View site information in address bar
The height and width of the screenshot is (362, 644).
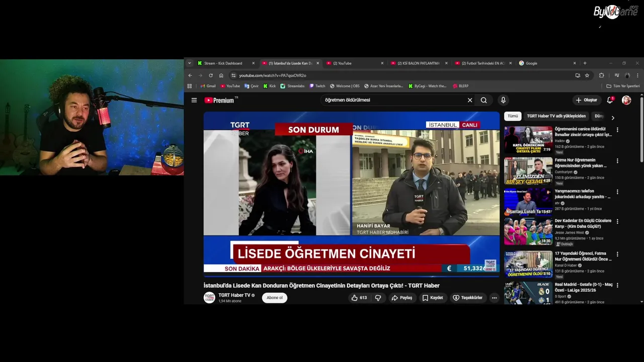pos(233,75)
